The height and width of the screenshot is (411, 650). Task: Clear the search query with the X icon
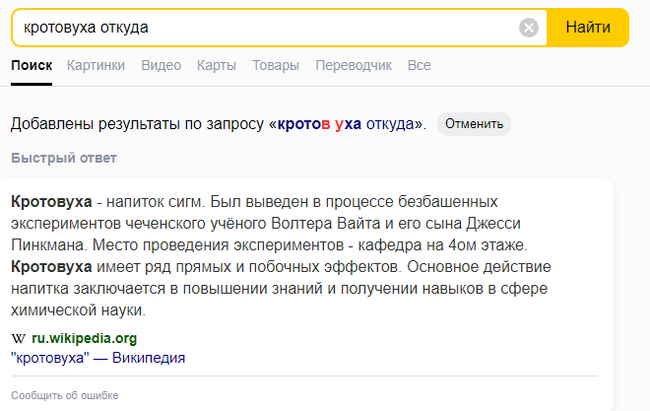pos(529,28)
